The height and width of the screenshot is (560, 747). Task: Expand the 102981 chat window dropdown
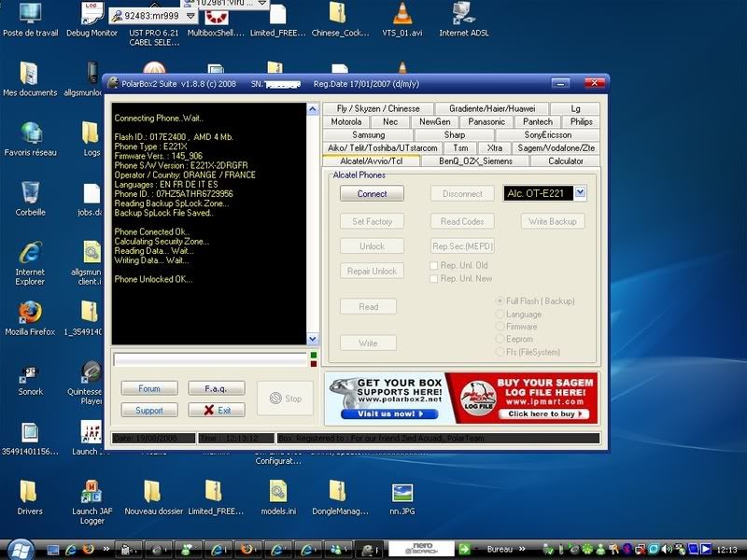[x=262, y=3]
